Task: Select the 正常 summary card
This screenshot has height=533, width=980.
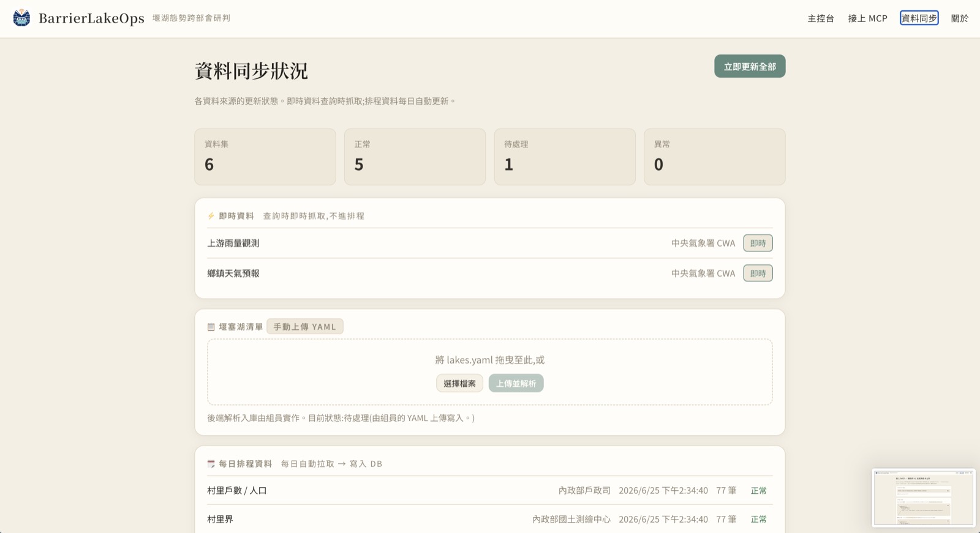Action: [x=415, y=157]
